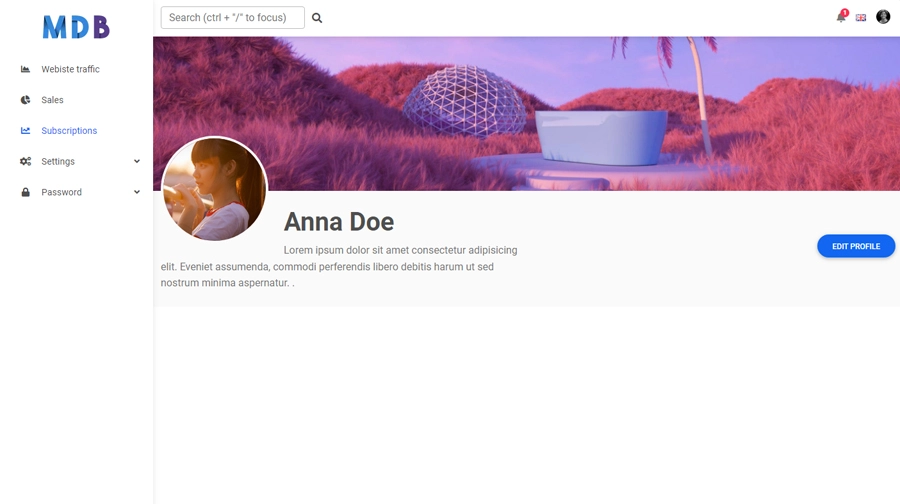Click the Settings gears icon
Screen dimensions: 900x504
26,162
